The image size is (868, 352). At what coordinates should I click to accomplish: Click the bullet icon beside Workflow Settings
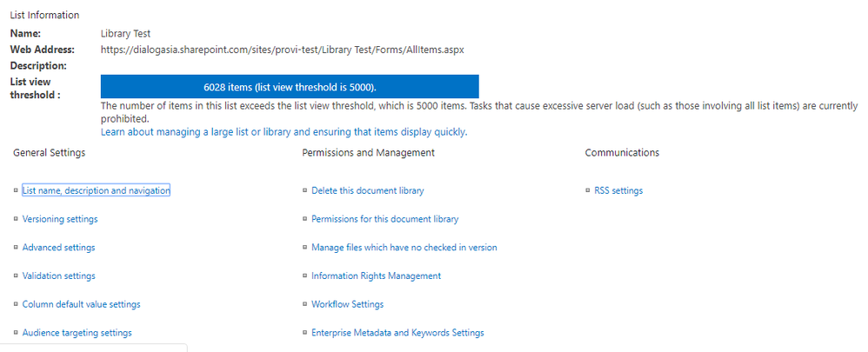304,304
